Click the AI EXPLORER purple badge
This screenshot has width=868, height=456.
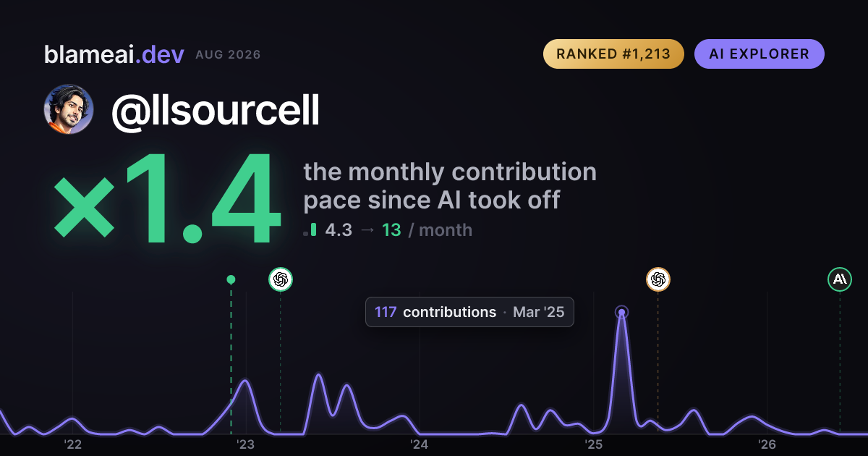pos(759,54)
